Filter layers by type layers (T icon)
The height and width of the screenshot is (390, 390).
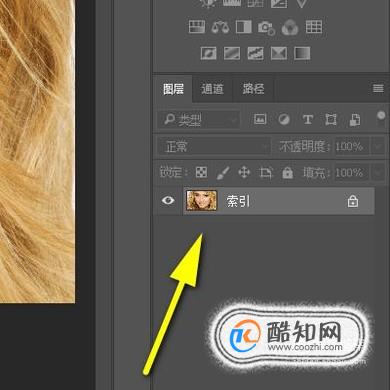pos(307,119)
